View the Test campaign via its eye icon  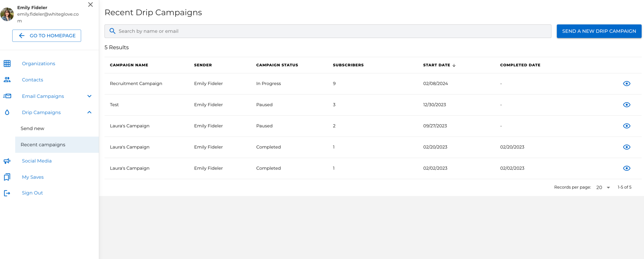pyautogui.click(x=626, y=105)
